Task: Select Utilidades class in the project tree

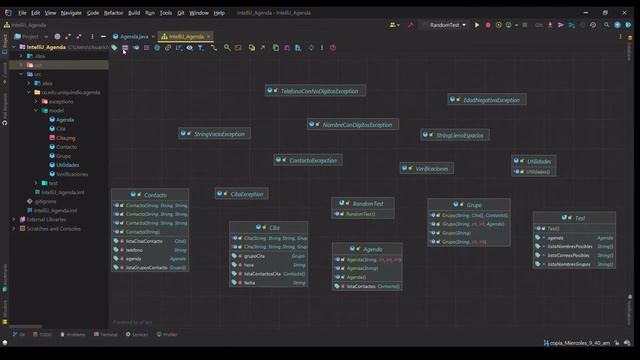Action: click(67, 165)
